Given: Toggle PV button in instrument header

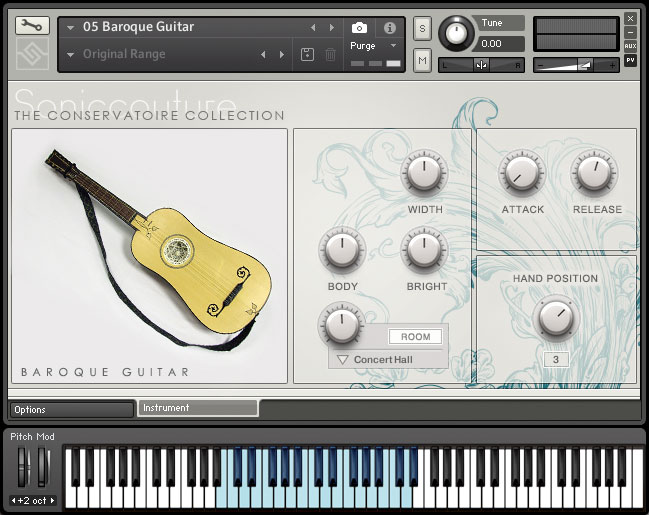Looking at the screenshot, I should [630, 60].
